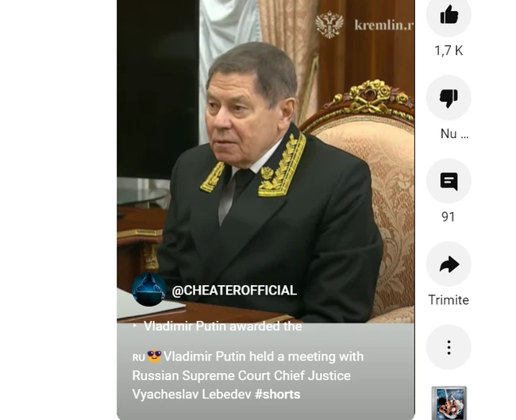Open the CHEATEROFFICIAL channel avatar
The image size is (516, 420).
tap(148, 290)
